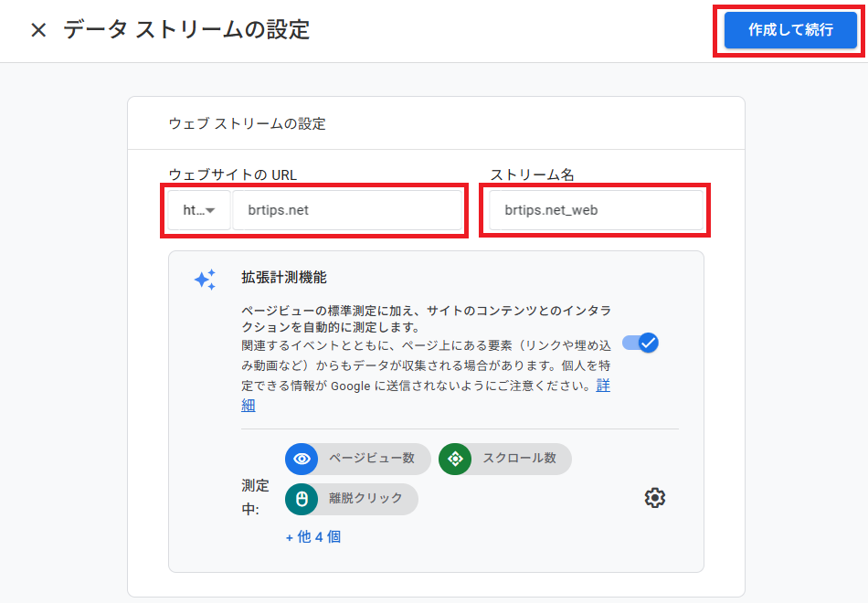Open enhanced measurement settings gear
Image resolution: width=868 pixels, height=603 pixels.
(x=654, y=498)
